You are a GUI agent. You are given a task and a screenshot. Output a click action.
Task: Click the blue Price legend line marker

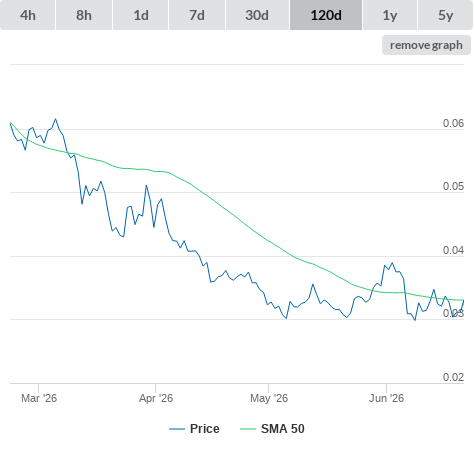(x=177, y=429)
